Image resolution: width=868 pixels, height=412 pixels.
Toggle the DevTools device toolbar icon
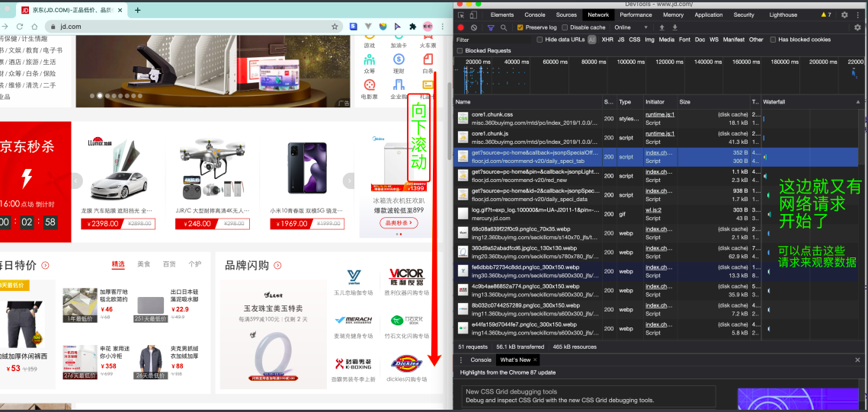tap(473, 15)
